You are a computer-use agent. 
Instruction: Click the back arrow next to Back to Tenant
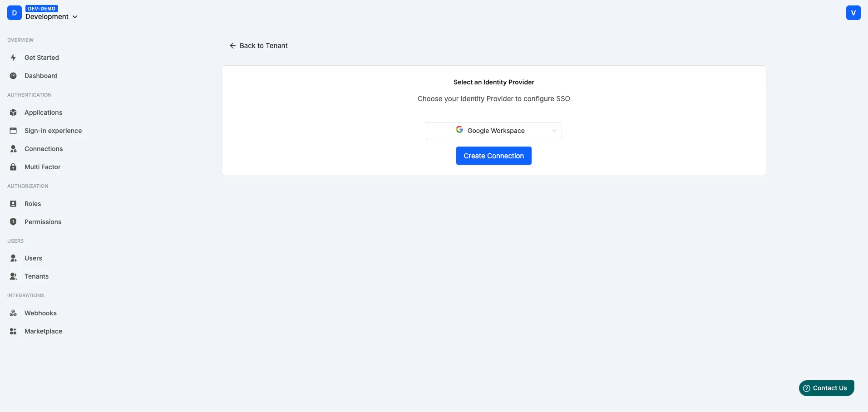pyautogui.click(x=232, y=45)
